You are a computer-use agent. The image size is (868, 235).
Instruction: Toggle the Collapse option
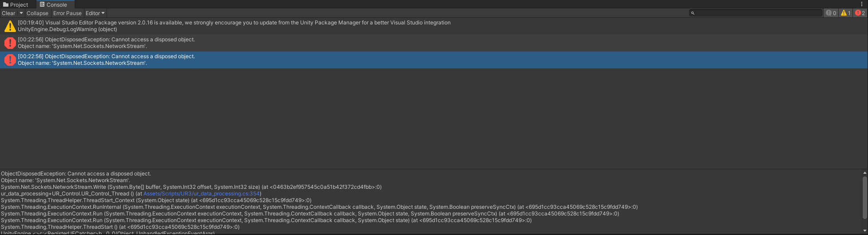37,13
